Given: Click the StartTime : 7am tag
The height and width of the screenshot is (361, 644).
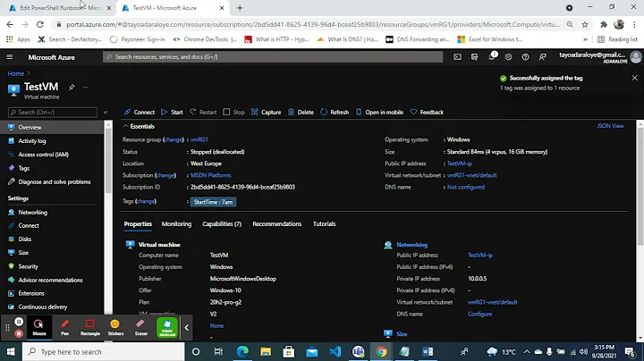Looking at the screenshot, I should point(213,202).
